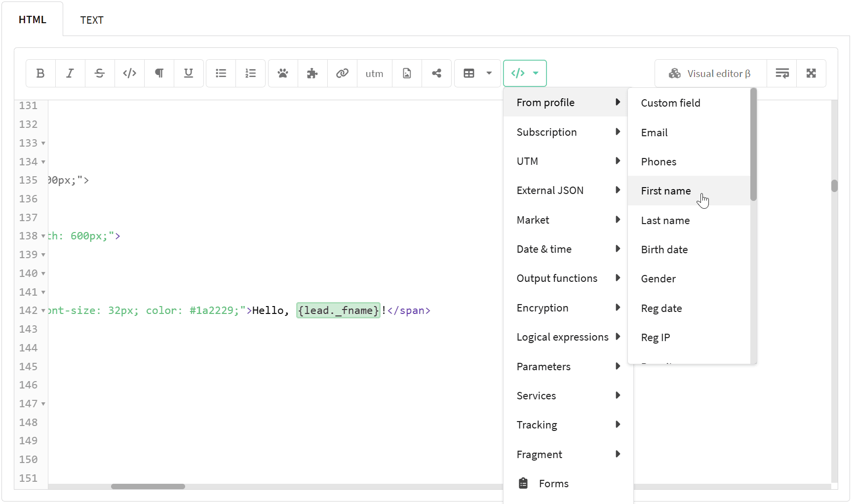Click the editor vertical scrollbar thumb
853x504 pixels.
pos(834,186)
